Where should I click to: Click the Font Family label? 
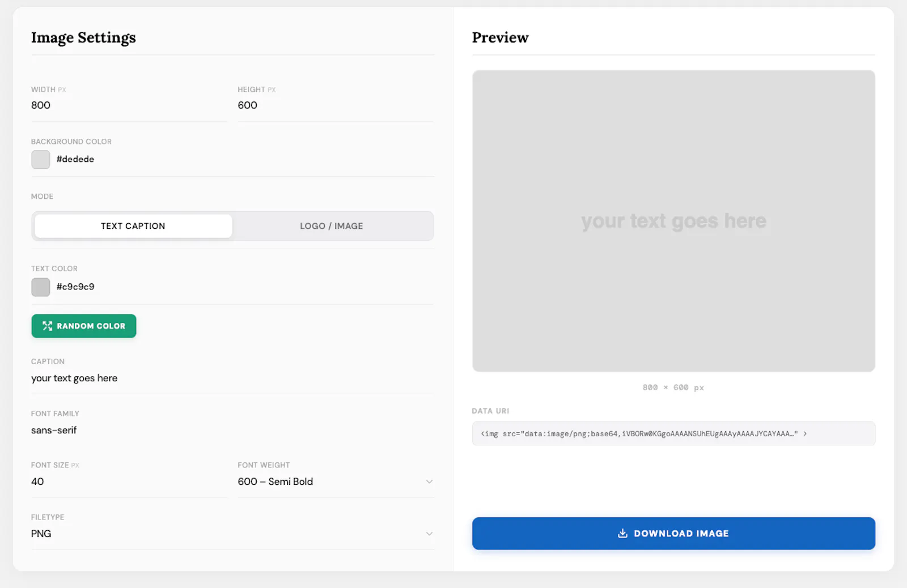coord(55,414)
